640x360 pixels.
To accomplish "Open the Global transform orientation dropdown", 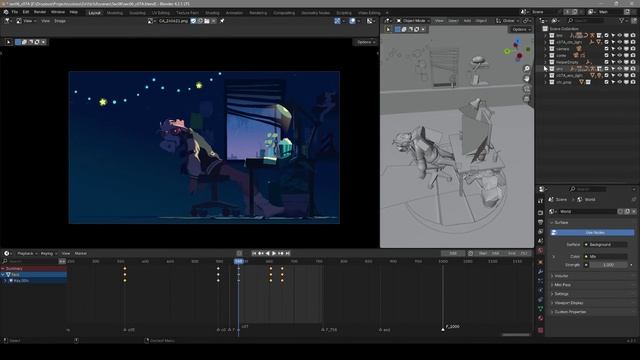I will pyautogui.click(x=508, y=21).
